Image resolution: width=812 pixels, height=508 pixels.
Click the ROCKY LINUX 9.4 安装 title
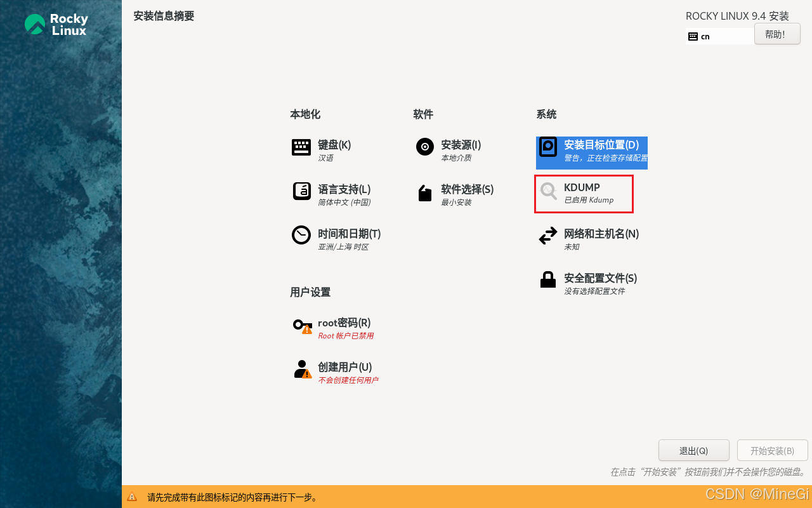(737, 16)
